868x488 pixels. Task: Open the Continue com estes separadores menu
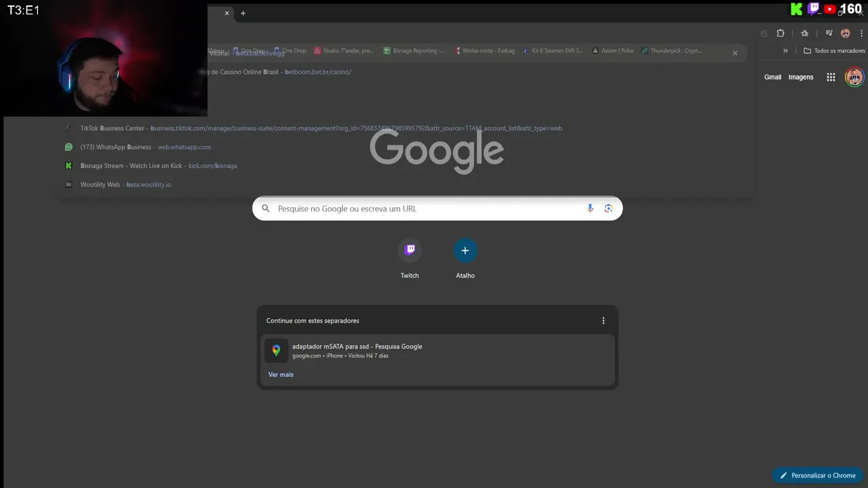coord(604,321)
